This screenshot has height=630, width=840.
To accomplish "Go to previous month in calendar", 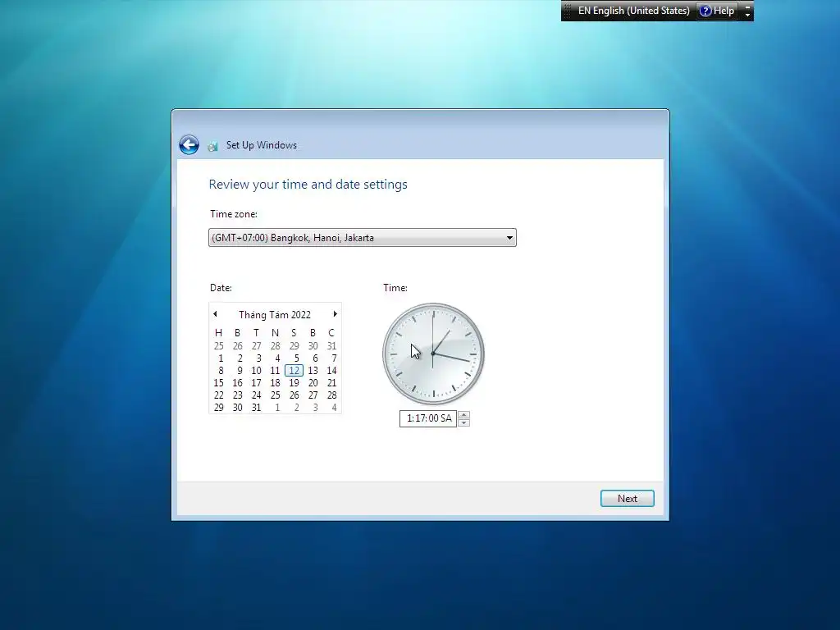I will (x=216, y=314).
